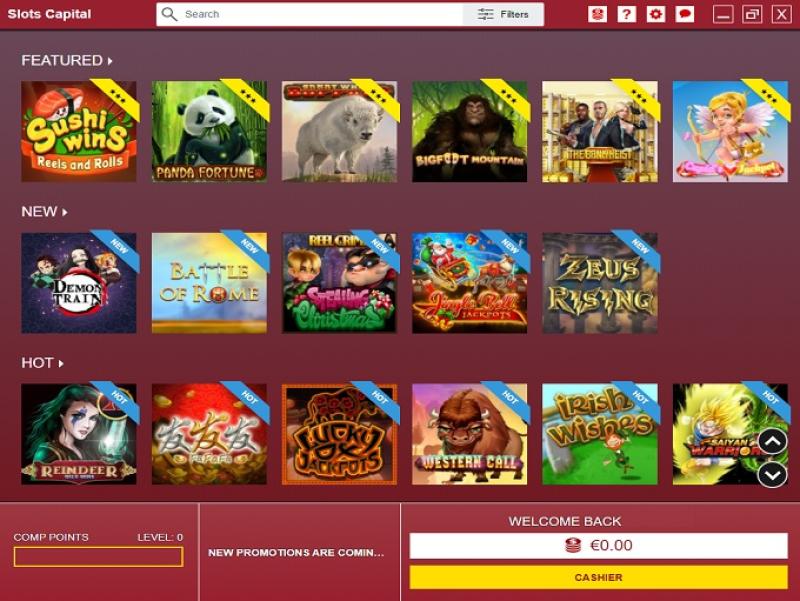Open the live chat speech bubble icon
This screenshot has height=601, width=800.
[685, 14]
